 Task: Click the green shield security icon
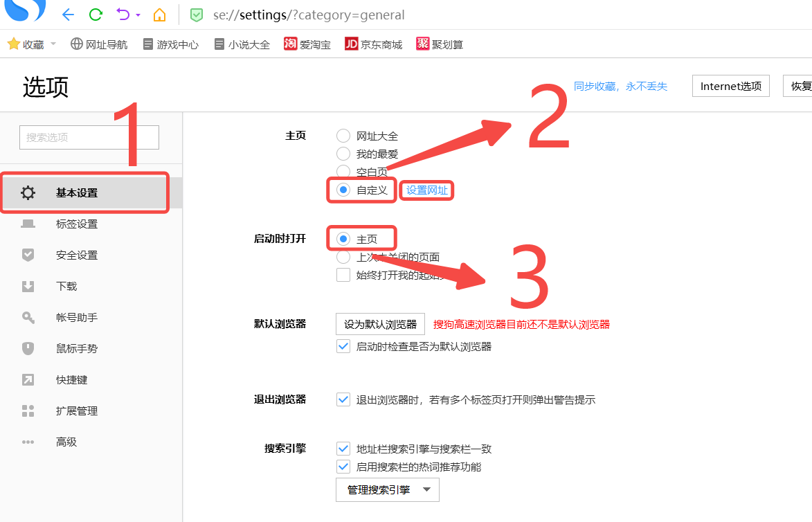[197, 15]
